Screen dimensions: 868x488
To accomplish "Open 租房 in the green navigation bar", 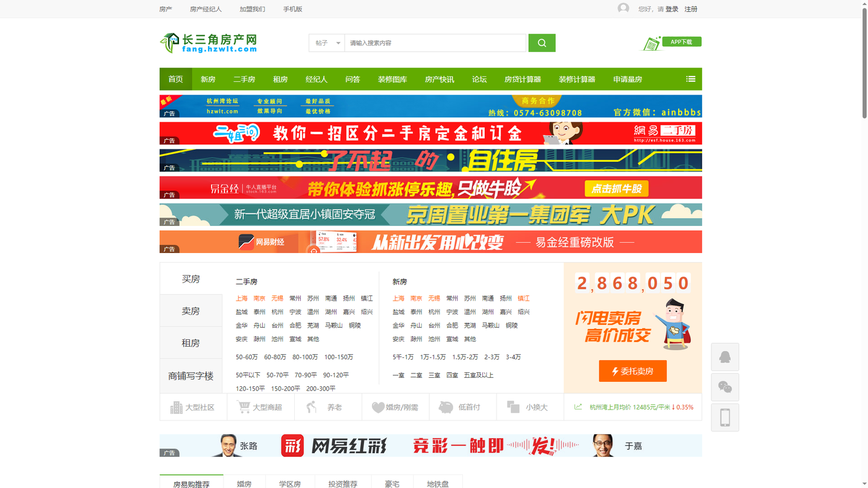I will tap(280, 79).
